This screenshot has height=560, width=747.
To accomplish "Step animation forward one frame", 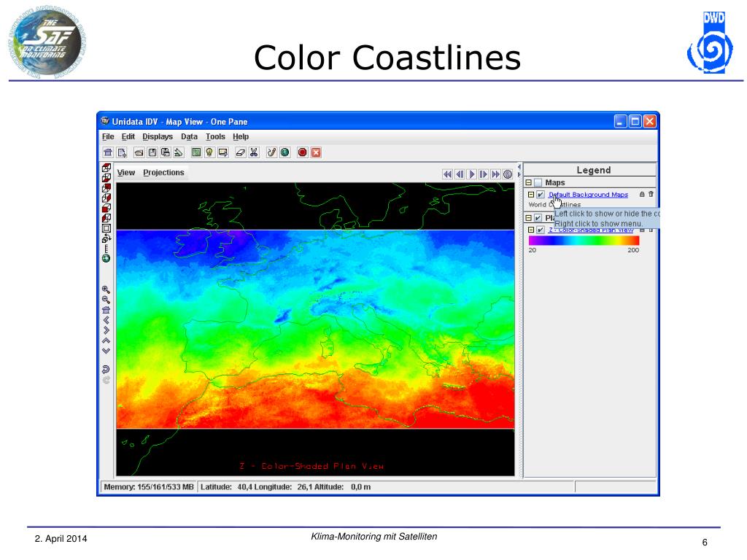I will 484,174.
